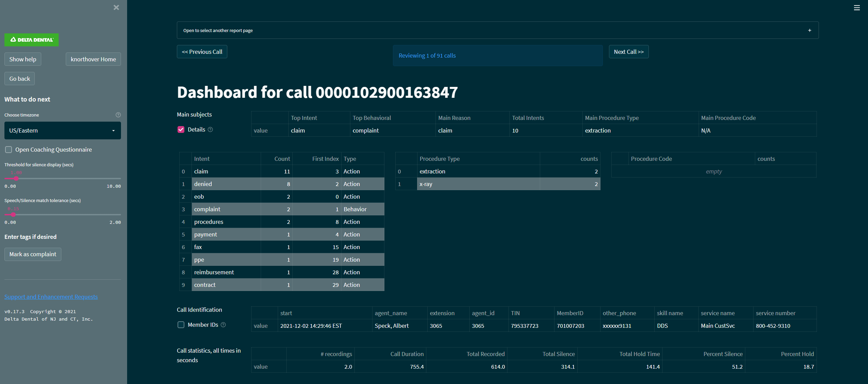Close the sidebar with the X icon

click(x=116, y=7)
